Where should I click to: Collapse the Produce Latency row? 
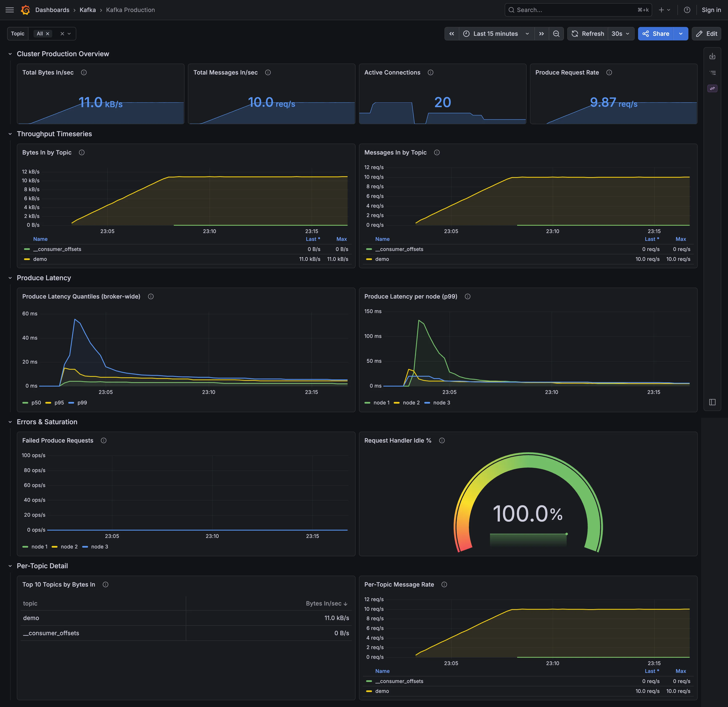pyautogui.click(x=10, y=278)
